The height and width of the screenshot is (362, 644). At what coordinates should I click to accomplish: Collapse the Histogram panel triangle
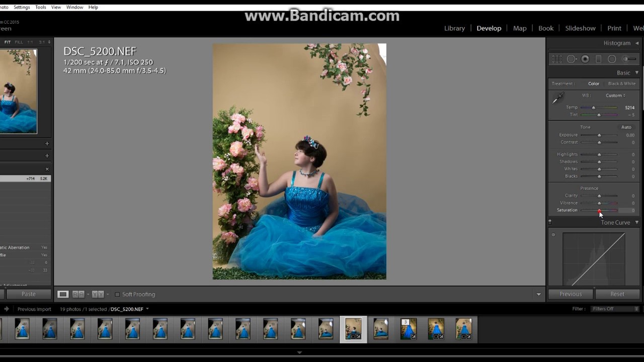637,43
